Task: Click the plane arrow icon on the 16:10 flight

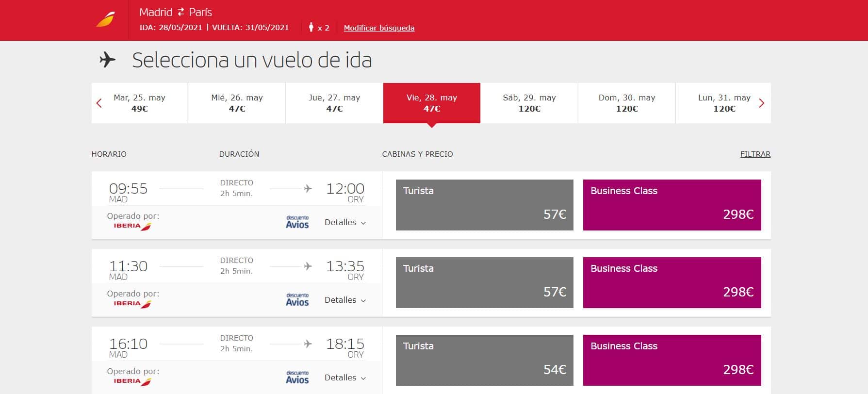Action: [x=308, y=344]
